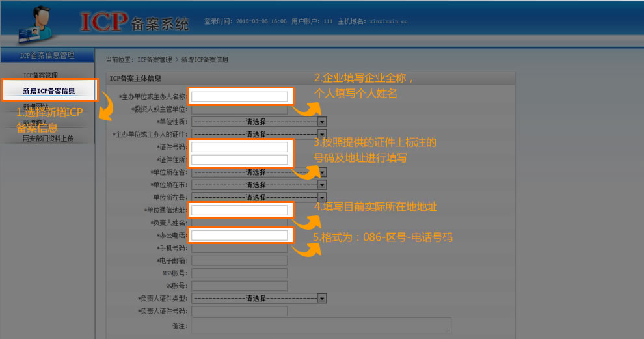
Task: Focus the 证件住所 input field
Action: (x=239, y=159)
